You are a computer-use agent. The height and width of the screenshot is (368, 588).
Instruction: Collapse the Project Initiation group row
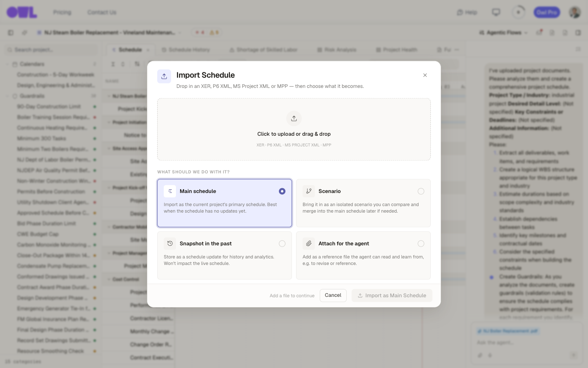tap(109, 122)
